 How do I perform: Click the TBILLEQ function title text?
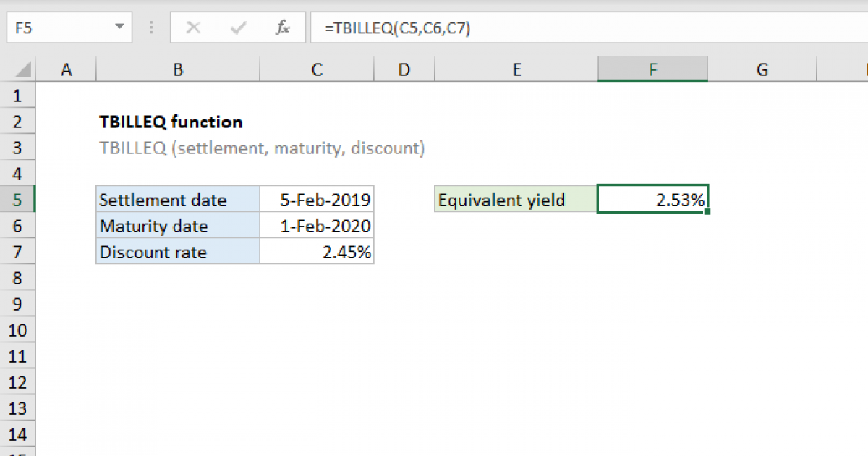tap(171, 122)
